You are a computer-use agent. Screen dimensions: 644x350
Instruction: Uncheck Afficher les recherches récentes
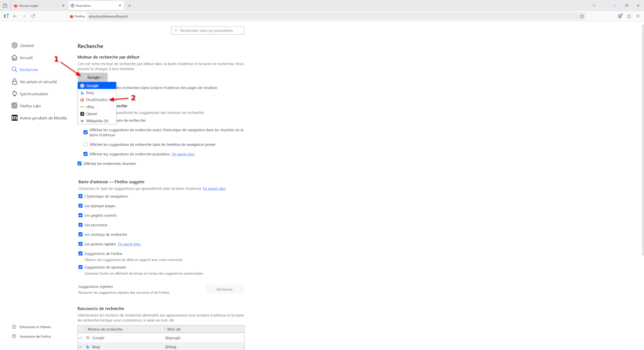79,164
